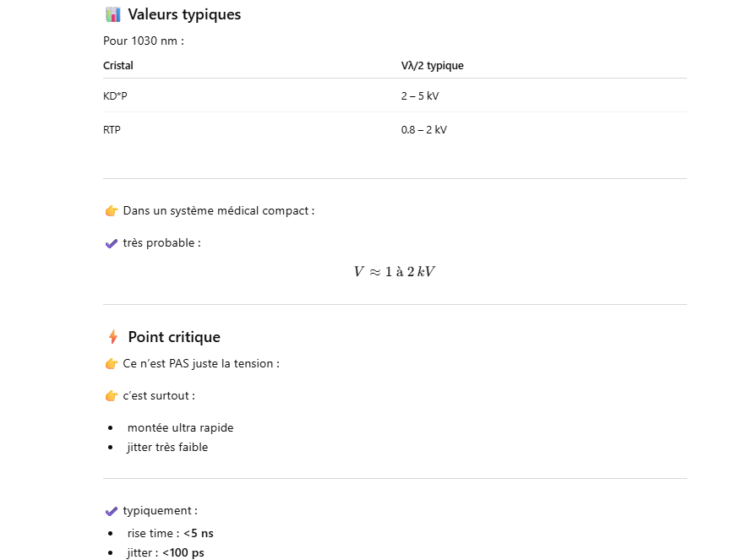Click the montée ultra rapide bullet item
The image size is (742, 560).
pos(180,428)
